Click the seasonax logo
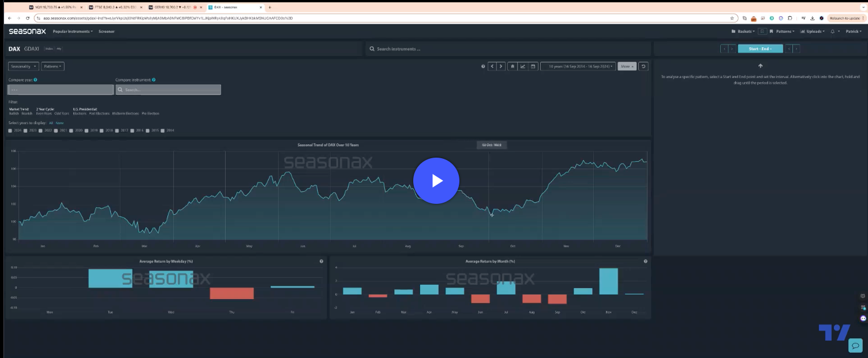 point(27,31)
